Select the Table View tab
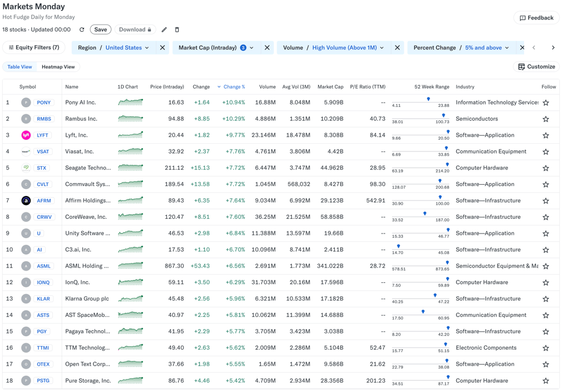The image size is (564, 392). click(x=19, y=67)
